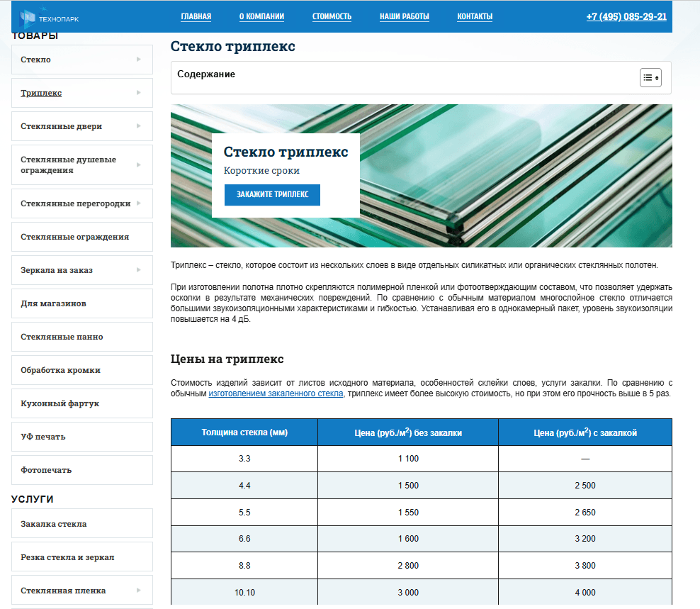Click the Содержание heading text

point(206,74)
